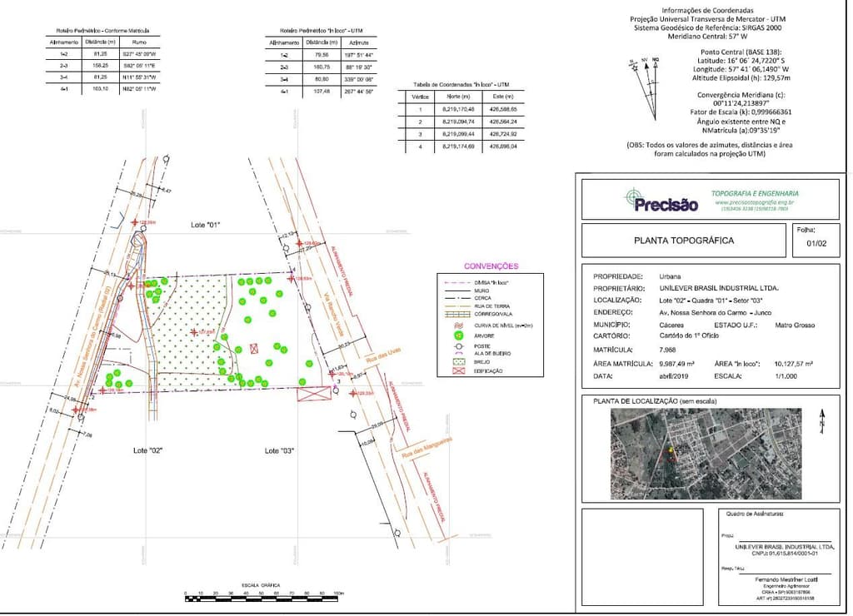Click the large red building symbol on south boundary
Image resolution: width=853 pixels, height=616 pixels.
314,394
